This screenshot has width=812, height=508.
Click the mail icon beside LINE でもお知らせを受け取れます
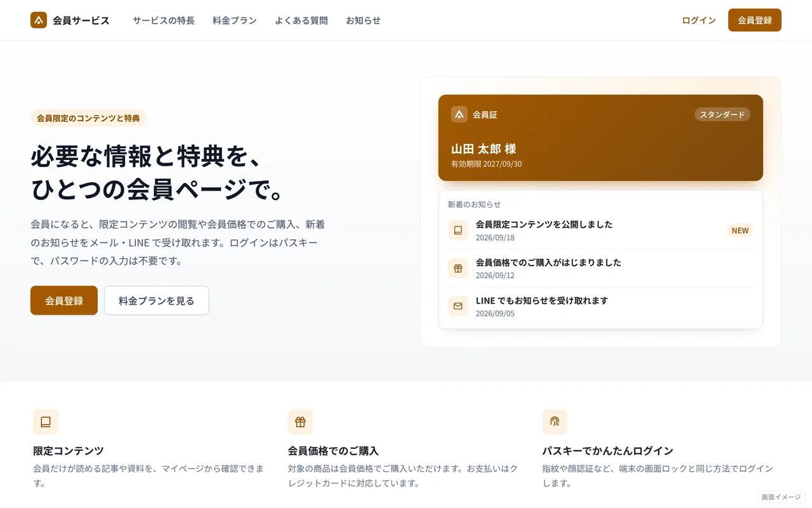(x=458, y=307)
